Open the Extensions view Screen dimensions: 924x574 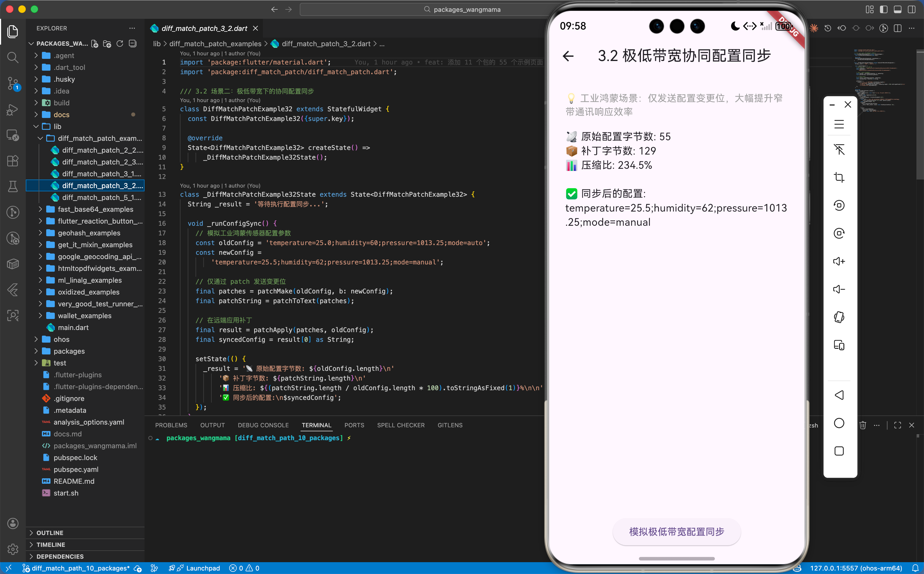pyautogui.click(x=13, y=161)
